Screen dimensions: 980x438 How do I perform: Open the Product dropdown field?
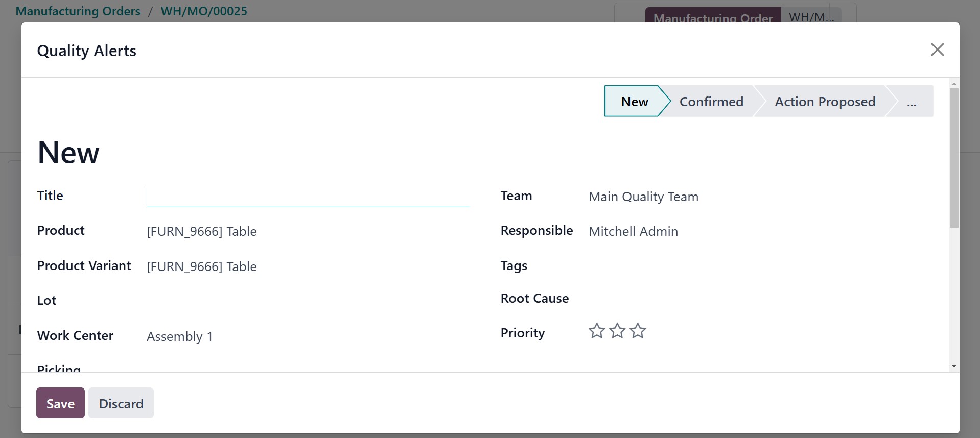pyautogui.click(x=307, y=231)
